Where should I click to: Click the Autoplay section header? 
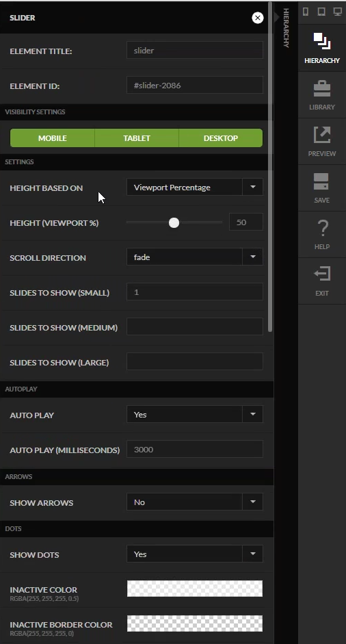pyautogui.click(x=137, y=389)
